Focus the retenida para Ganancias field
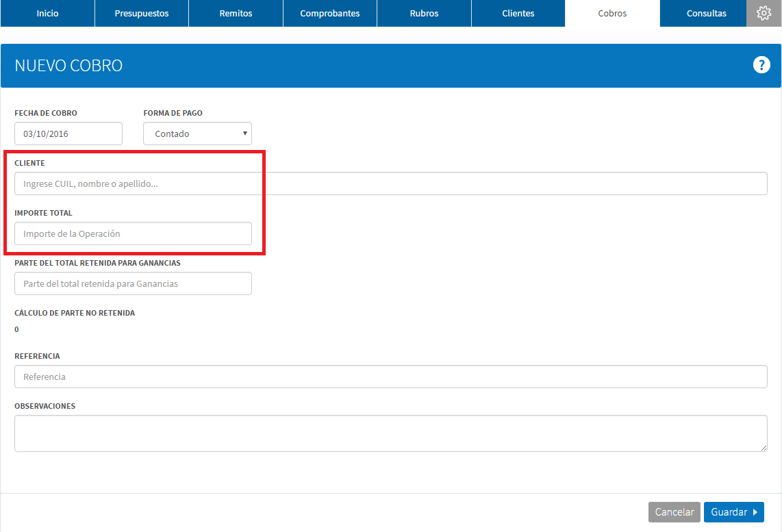 133,283
